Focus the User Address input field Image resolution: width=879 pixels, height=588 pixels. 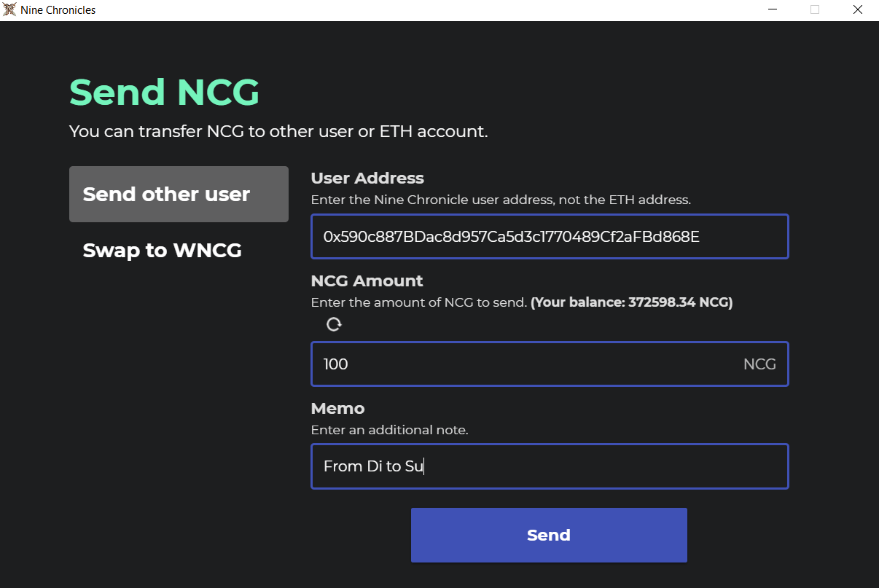click(x=550, y=236)
